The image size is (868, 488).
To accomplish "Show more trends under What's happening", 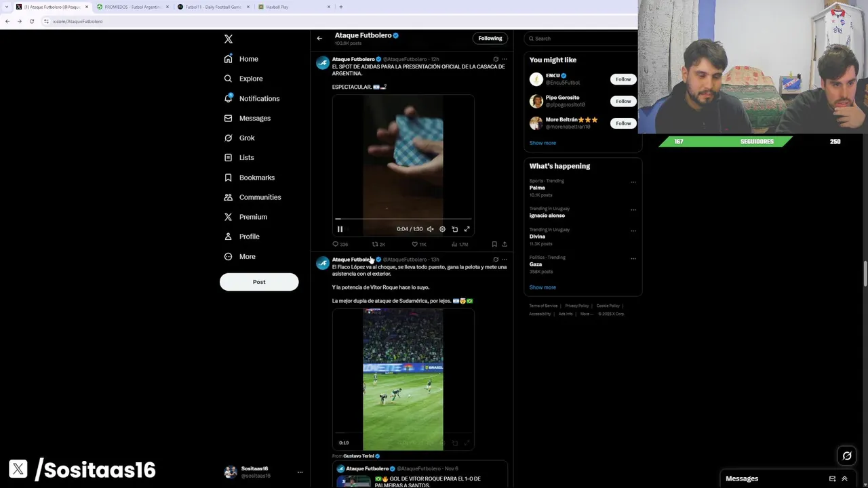I will pyautogui.click(x=542, y=287).
